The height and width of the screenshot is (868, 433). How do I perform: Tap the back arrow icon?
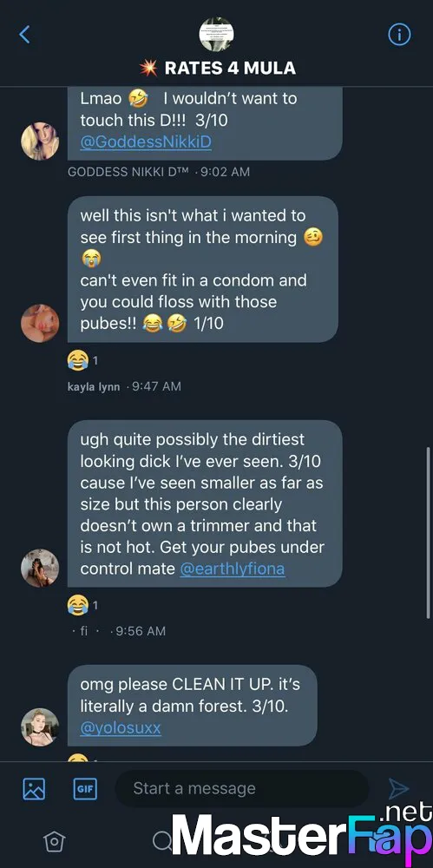click(x=23, y=35)
